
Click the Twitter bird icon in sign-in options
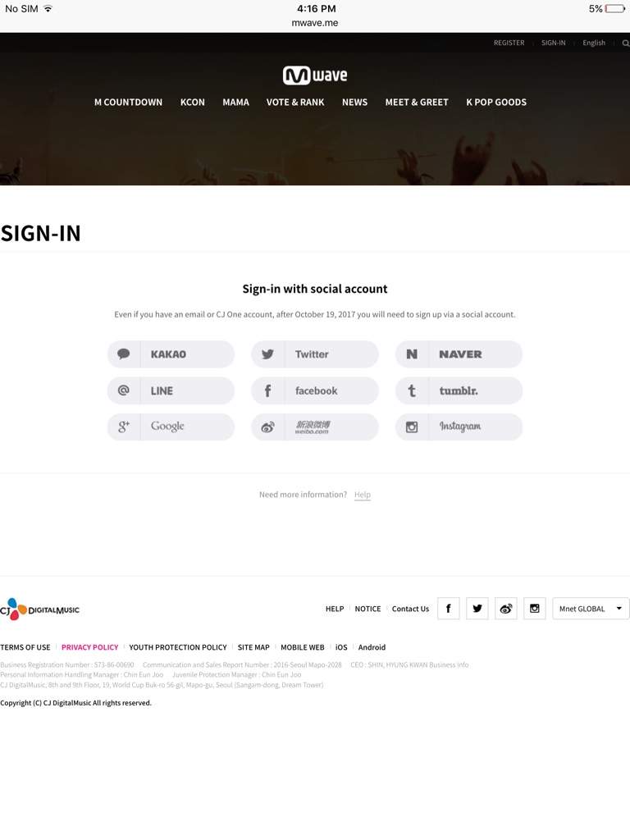click(267, 354)
